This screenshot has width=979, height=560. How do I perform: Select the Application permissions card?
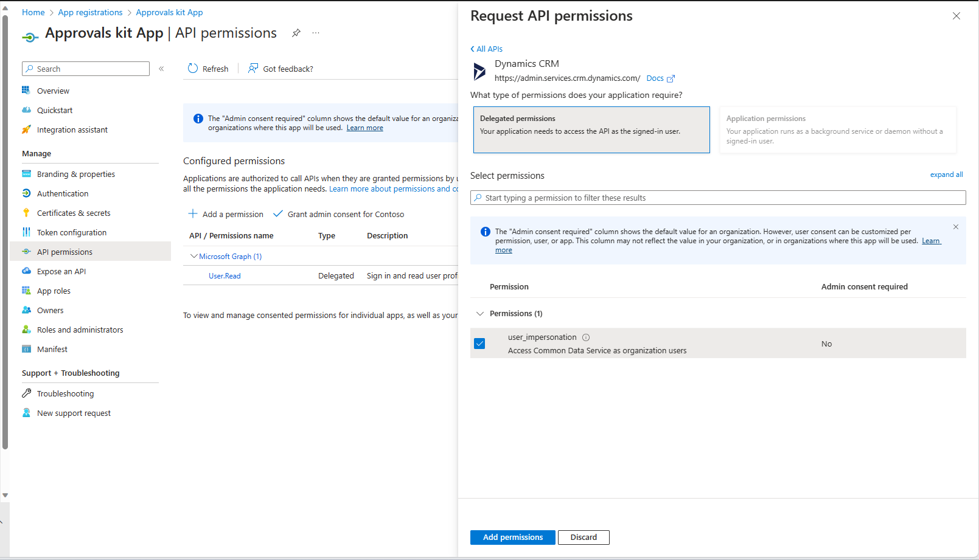[x=838, y=130]
